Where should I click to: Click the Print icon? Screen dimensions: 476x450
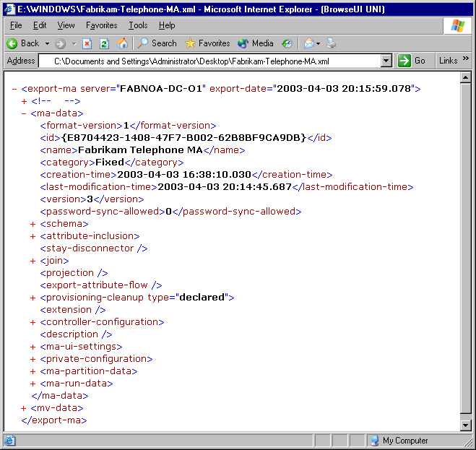pyautogui.click(x=332, y=43)
